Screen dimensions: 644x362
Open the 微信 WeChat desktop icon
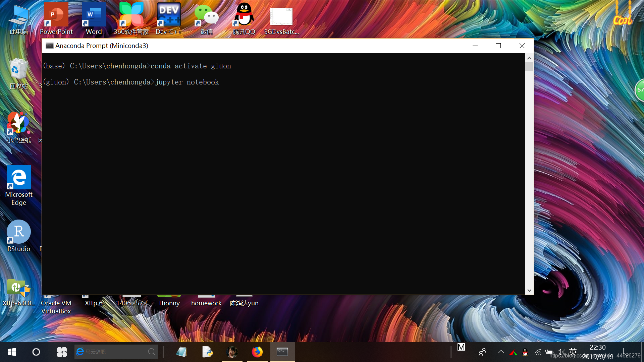coord(207,19)
